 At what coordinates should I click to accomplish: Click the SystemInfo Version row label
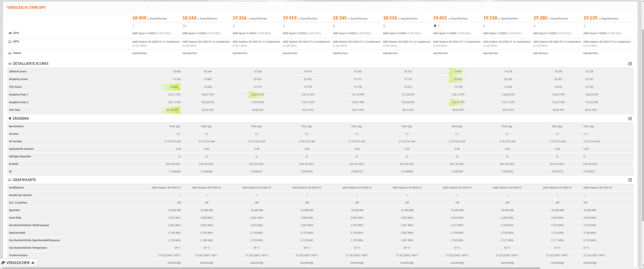pos(21,149)
